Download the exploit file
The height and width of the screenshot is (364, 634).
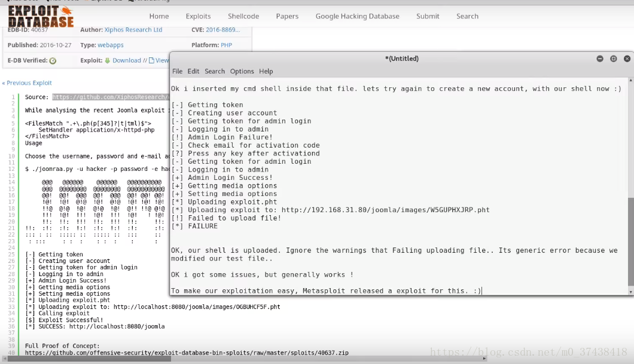pos(127,60)
